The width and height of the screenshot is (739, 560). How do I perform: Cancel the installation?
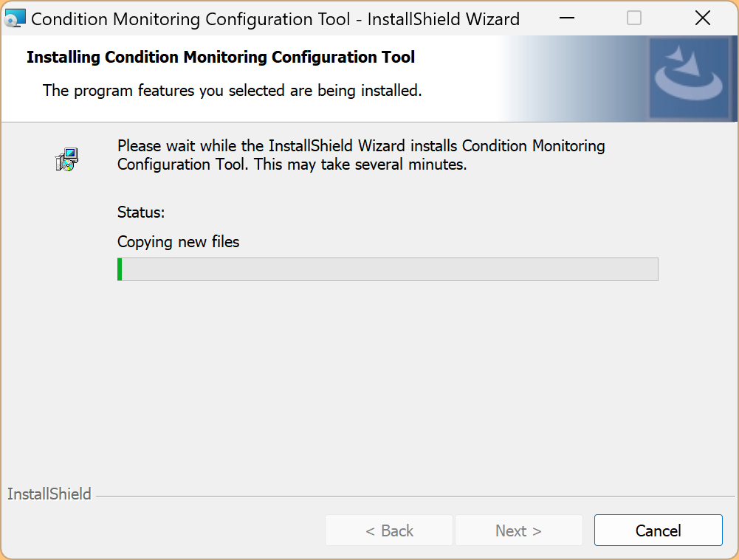[x=658, y=530]
